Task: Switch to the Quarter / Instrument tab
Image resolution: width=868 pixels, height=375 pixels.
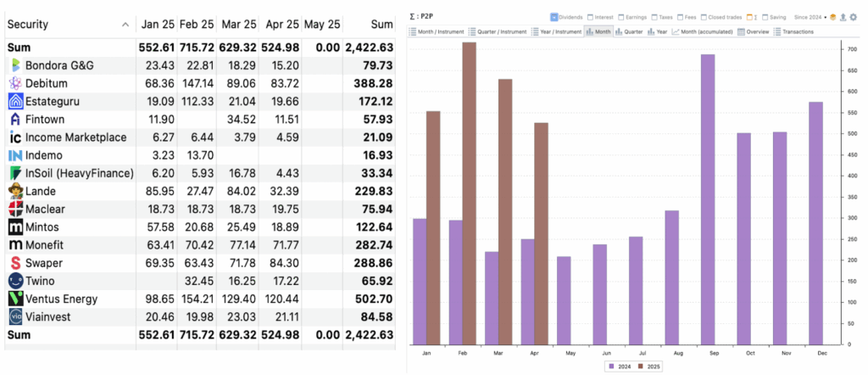Action: click(x=498, y=31)
